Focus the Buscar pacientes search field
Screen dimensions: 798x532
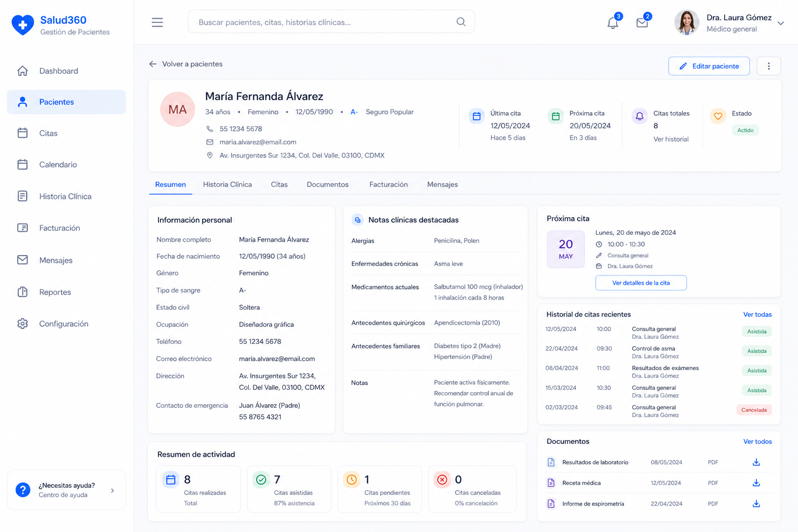[331, 22]
